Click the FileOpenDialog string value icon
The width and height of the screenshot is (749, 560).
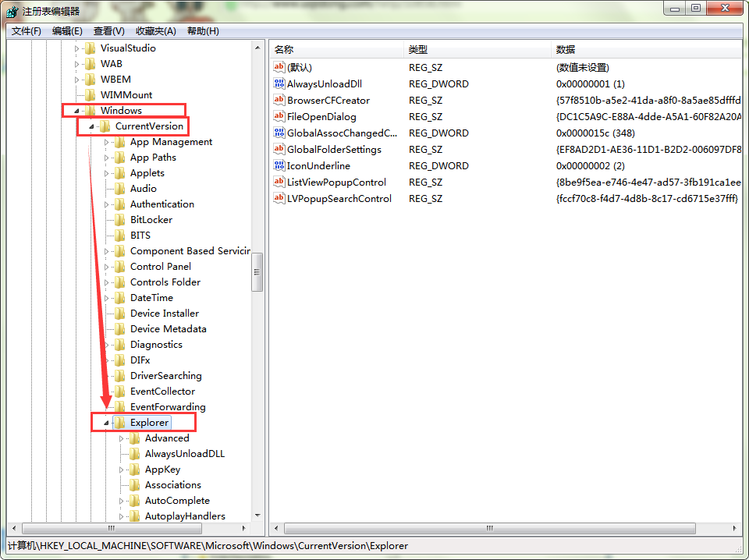(279, 116)
